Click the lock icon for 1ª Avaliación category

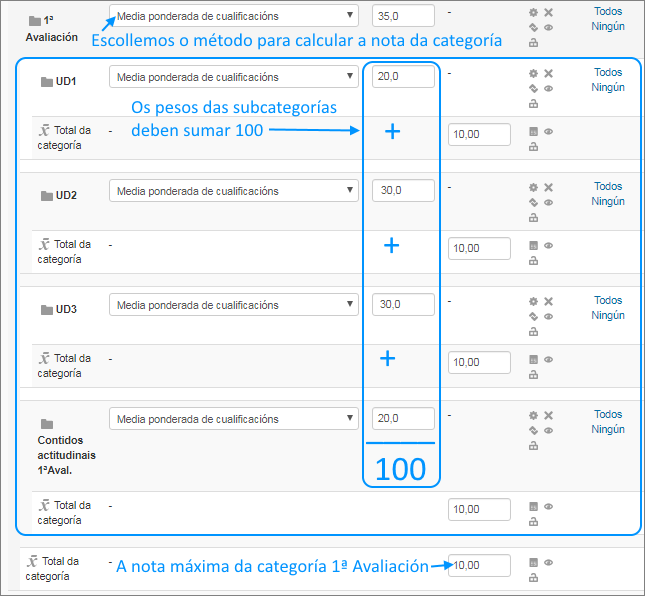click(533, 42)
